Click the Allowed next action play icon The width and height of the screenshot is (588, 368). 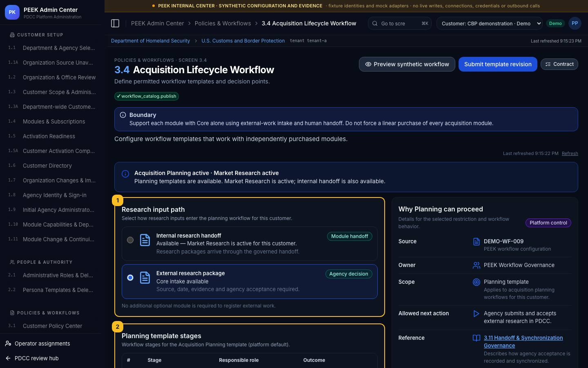tap(476, 314)
